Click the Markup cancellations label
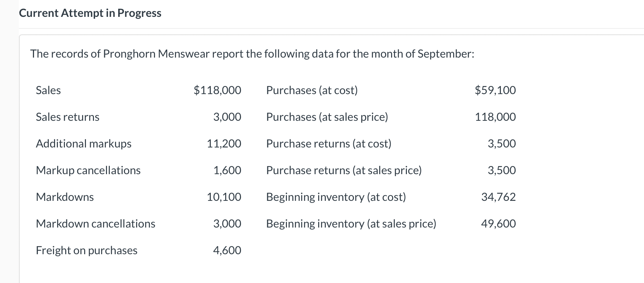Screen dimensions: 644x283 [88, 170]
